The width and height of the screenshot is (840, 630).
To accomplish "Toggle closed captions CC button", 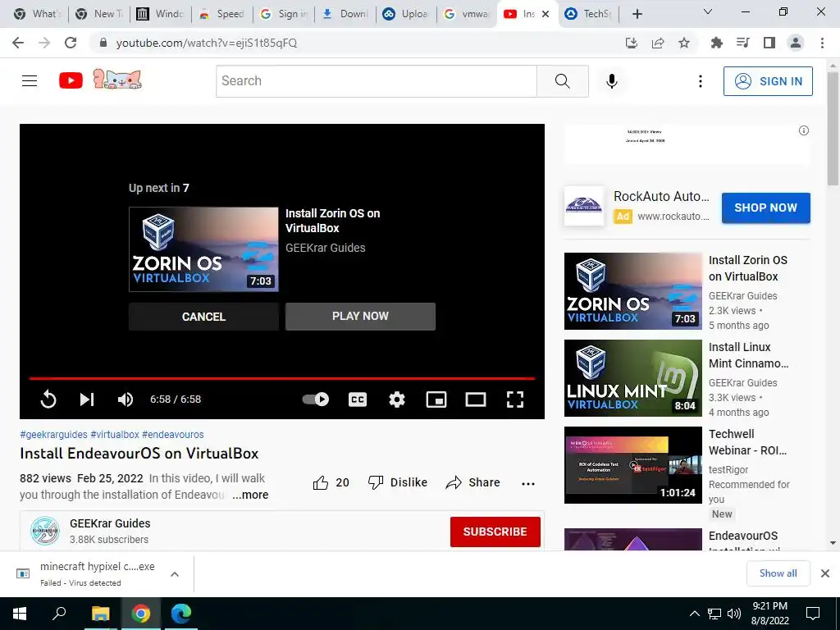I will 358,399.
